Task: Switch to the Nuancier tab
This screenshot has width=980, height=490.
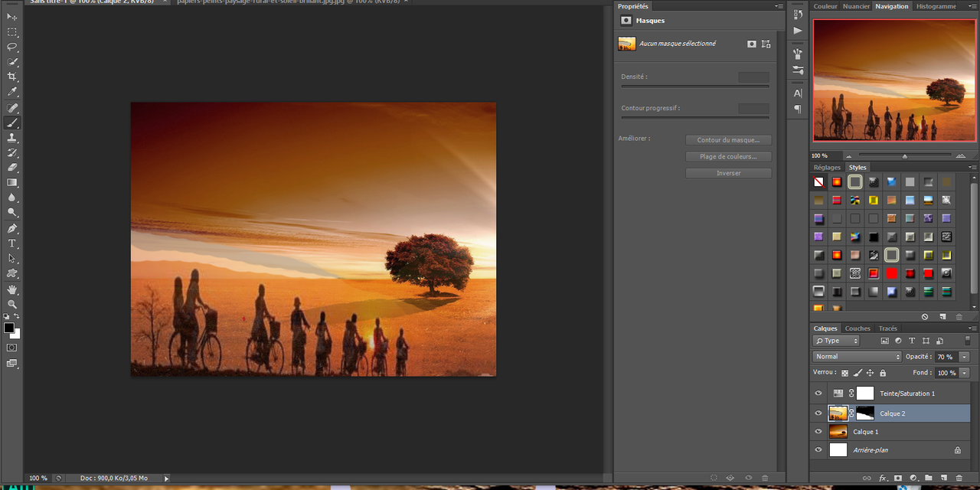Action: pos(857,6)
